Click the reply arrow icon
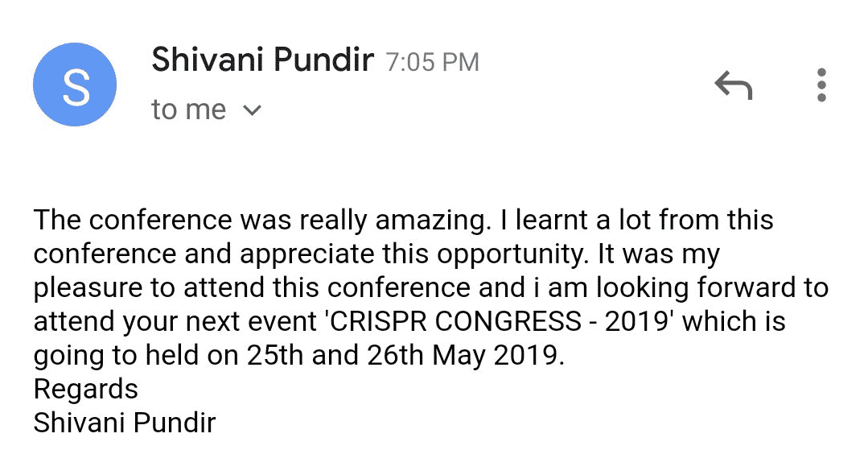The image size is (868, 450). pyautogui.click(x=733, y=85)
